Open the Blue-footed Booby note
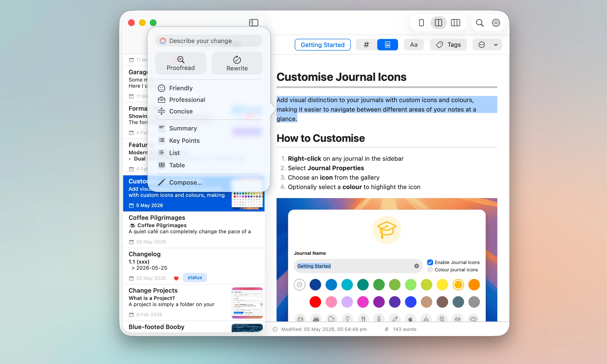607x364 pixels. click(x=194, y=326)
